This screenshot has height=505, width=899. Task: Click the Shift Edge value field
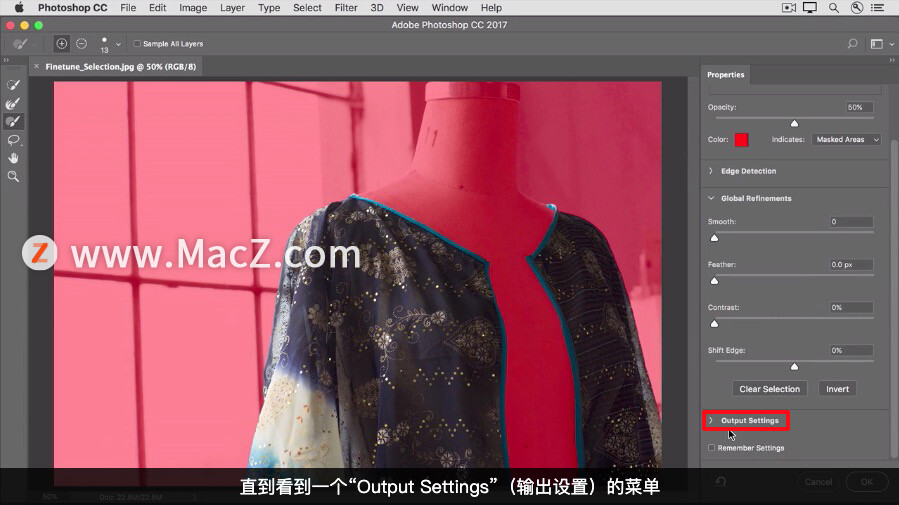(851, 350)
